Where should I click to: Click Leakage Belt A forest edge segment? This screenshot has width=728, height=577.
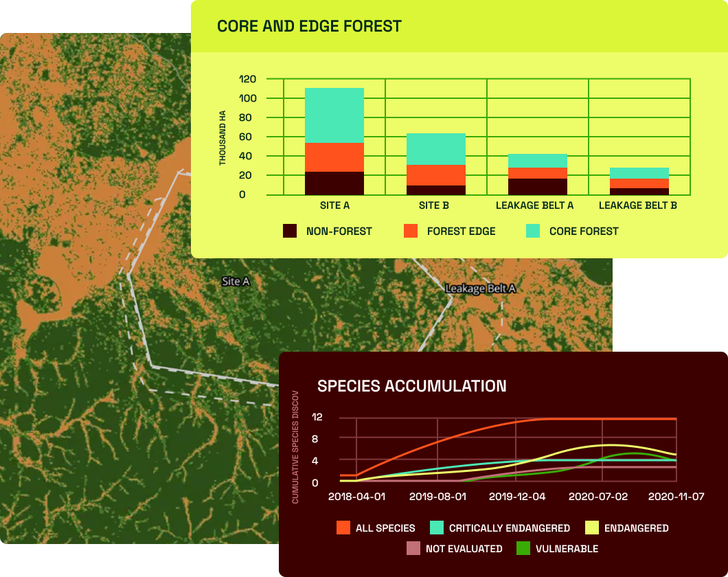tap(538, 173)
